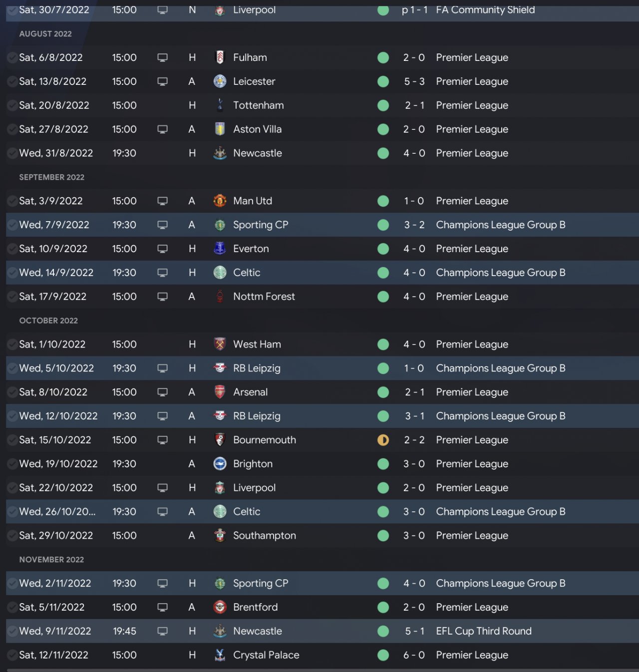The image size is (639, 672).
Task: Click the Crystal Palace crest icon
Action: pyautogui.click(x=220, y=655)
